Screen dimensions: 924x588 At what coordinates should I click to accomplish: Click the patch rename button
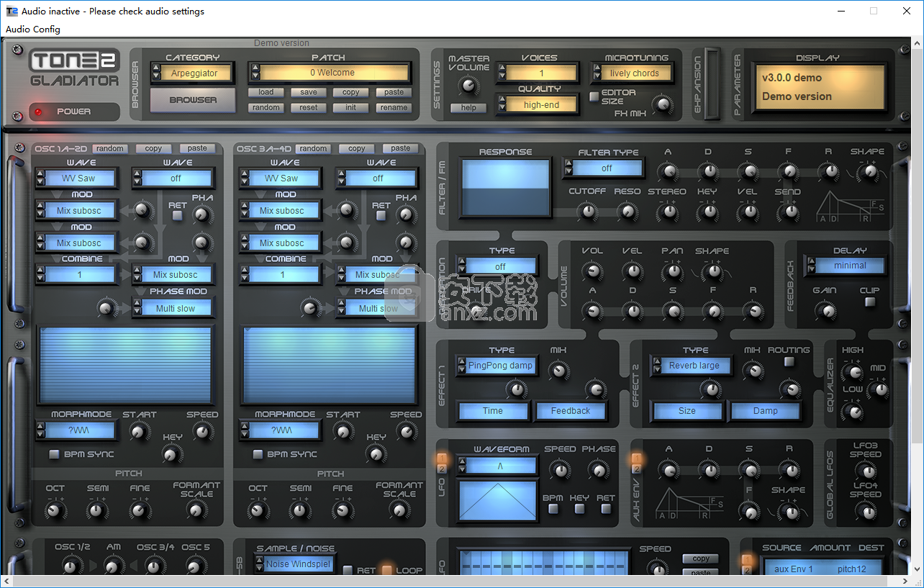[x=394, y=108]
